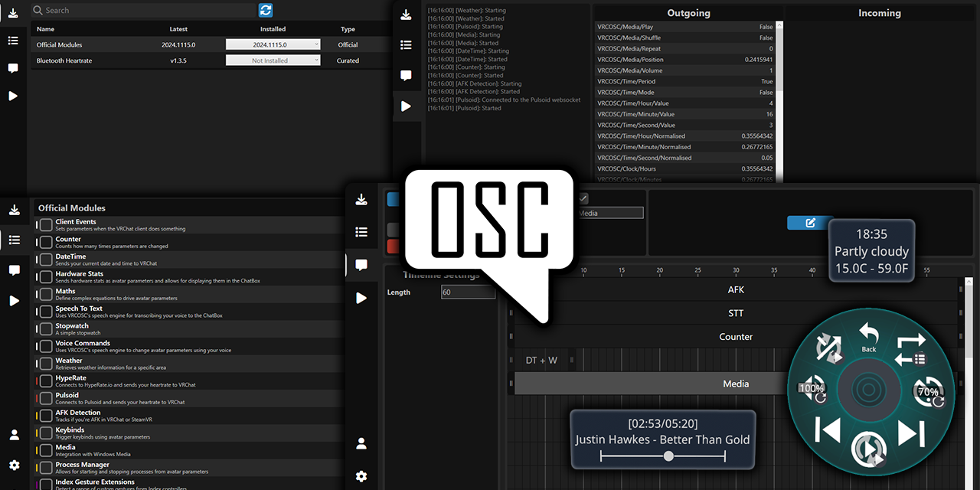Click the Search input field
The image size is (980, 490).
[x=143, y=10]
